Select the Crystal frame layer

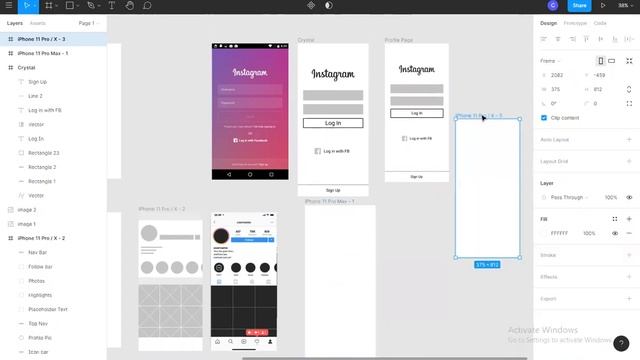pyautogui.click(x=53, y=68)
